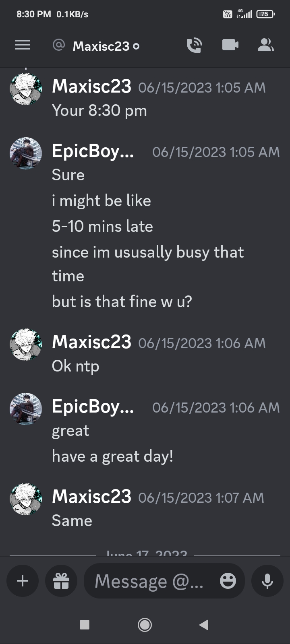Tap the Maxisc23 title in header

click(x=101, y=46)
